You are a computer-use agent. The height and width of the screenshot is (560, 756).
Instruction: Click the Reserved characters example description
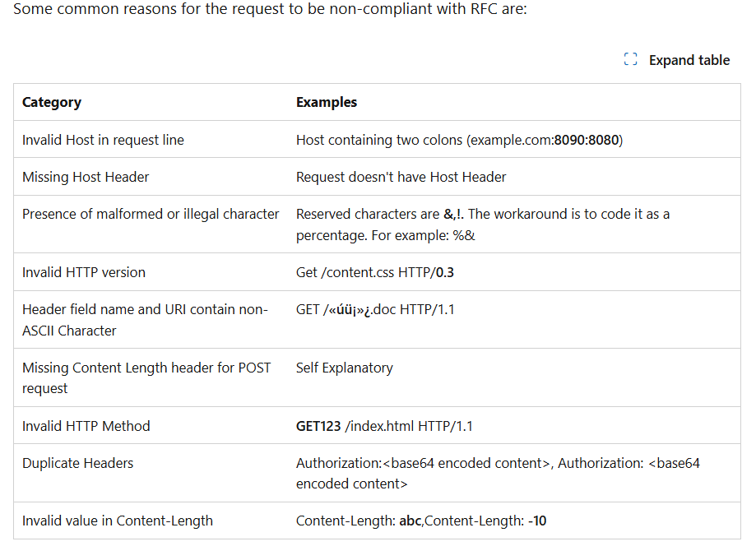tap(483, 224)
